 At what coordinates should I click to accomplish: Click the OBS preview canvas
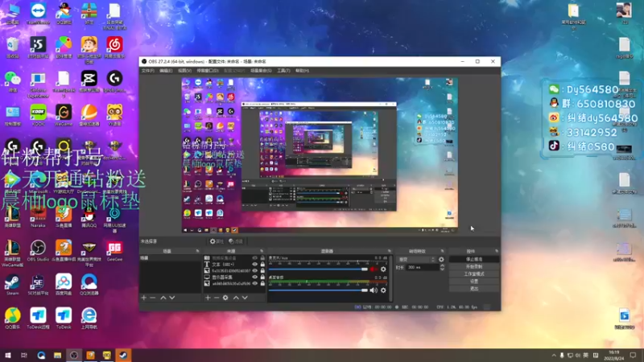point(320,156)
